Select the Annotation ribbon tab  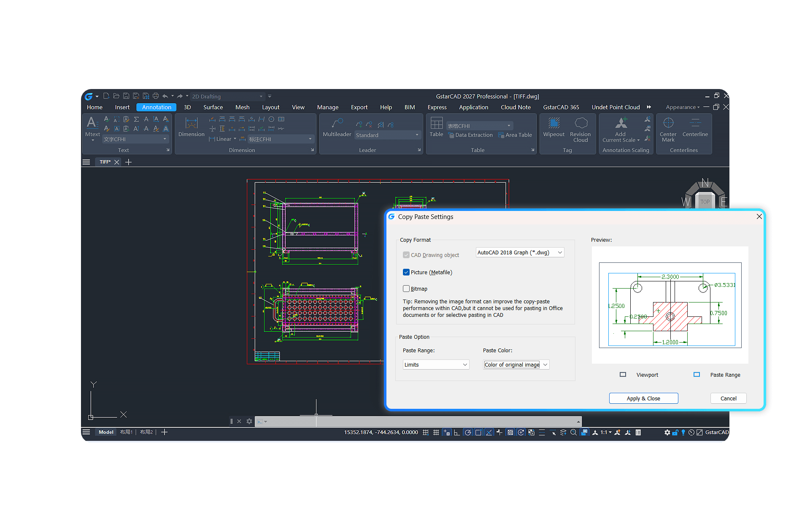[157, 107]
